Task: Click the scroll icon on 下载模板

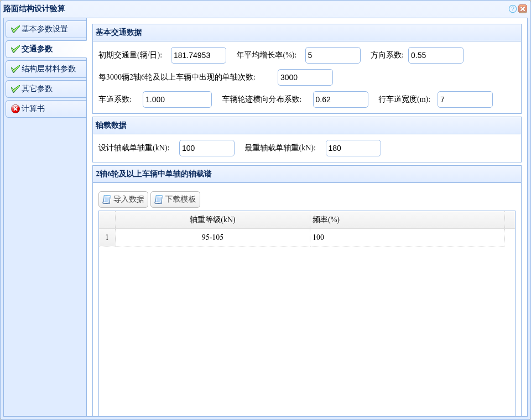Action: [159, 200]
